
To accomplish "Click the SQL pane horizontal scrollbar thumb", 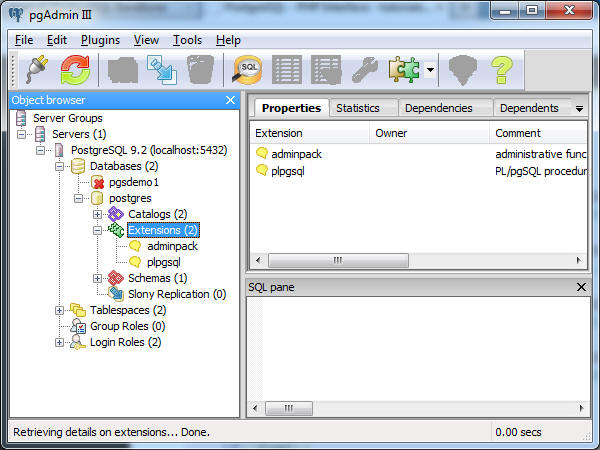I will pyautogui.click(x=289, y=408).
